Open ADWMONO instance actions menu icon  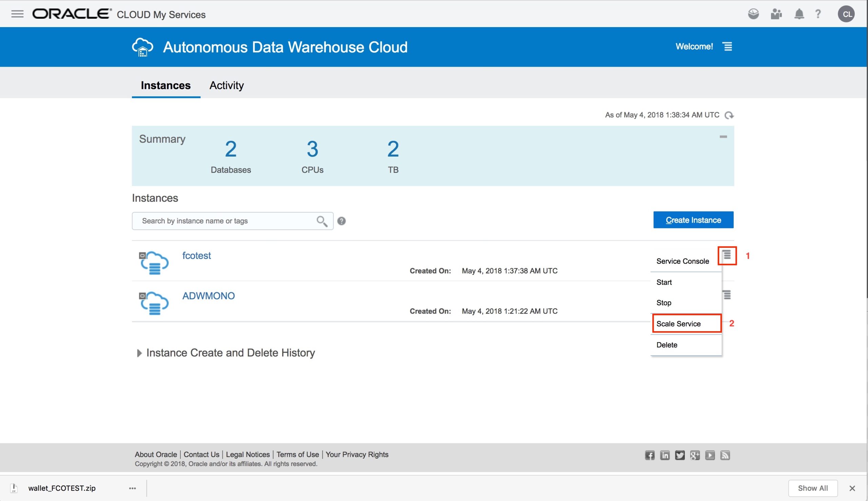(727, 295)
